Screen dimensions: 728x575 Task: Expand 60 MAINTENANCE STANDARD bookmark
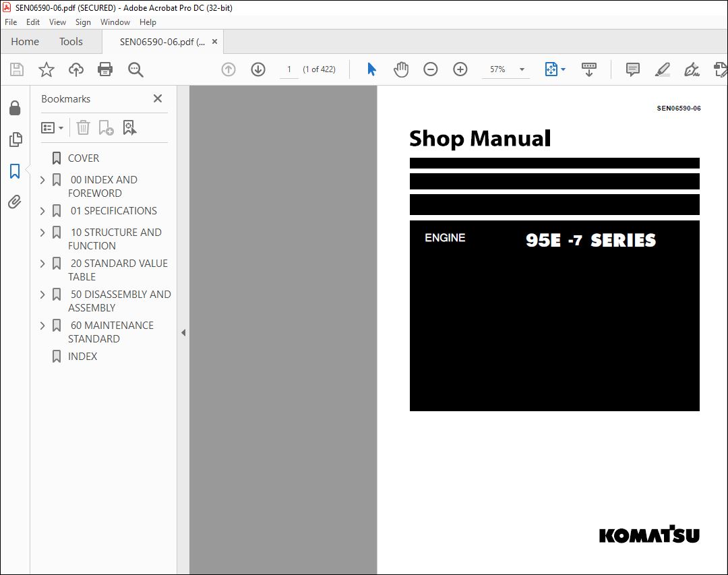point(42,326)
